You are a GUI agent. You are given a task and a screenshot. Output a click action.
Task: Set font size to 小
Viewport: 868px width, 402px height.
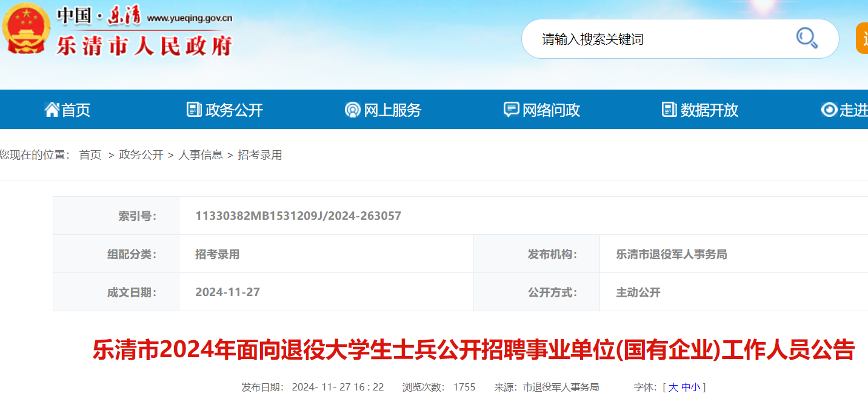pyautogui.click(x=695, y=387)
